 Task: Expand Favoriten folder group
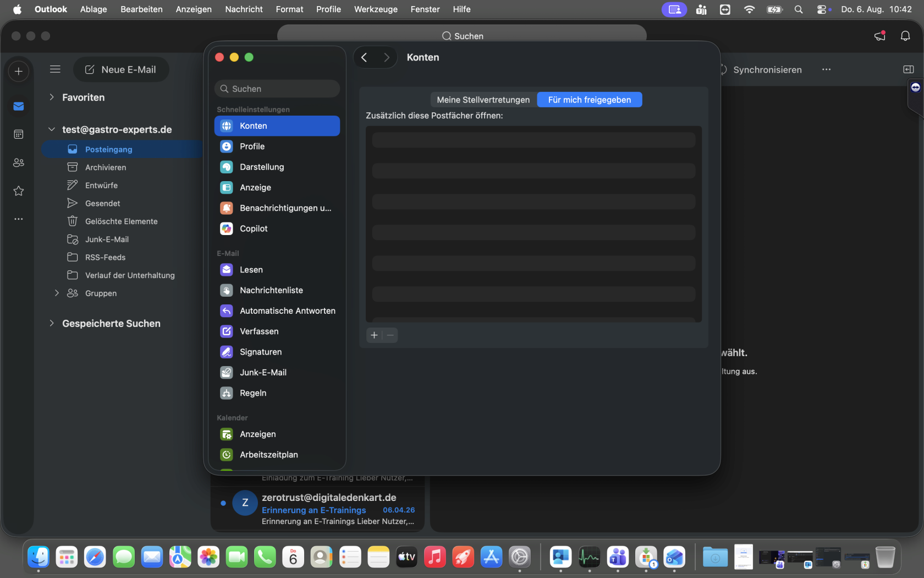[52, 97]
